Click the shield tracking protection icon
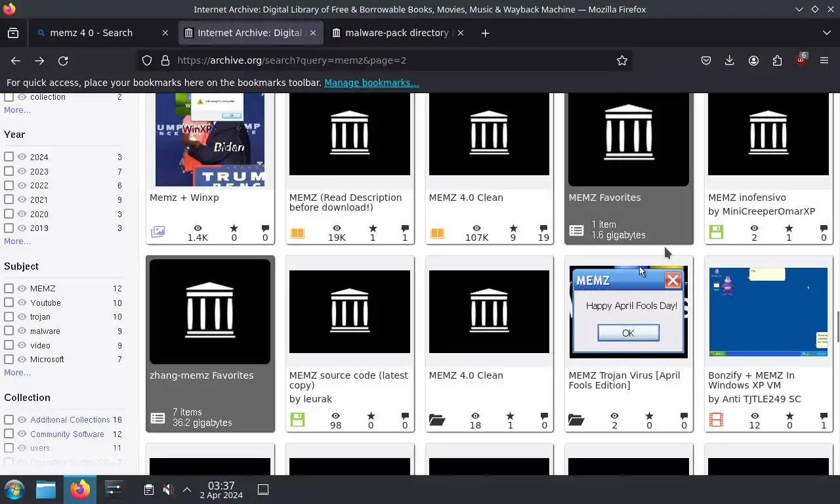 pyautogui.click(x=147, y=60)
